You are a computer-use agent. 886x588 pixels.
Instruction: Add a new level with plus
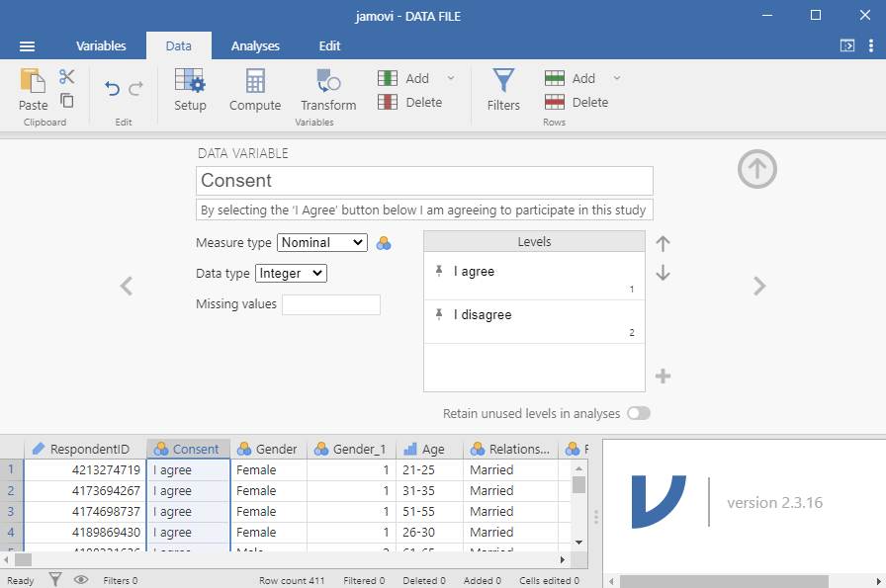tap(663, 376)
